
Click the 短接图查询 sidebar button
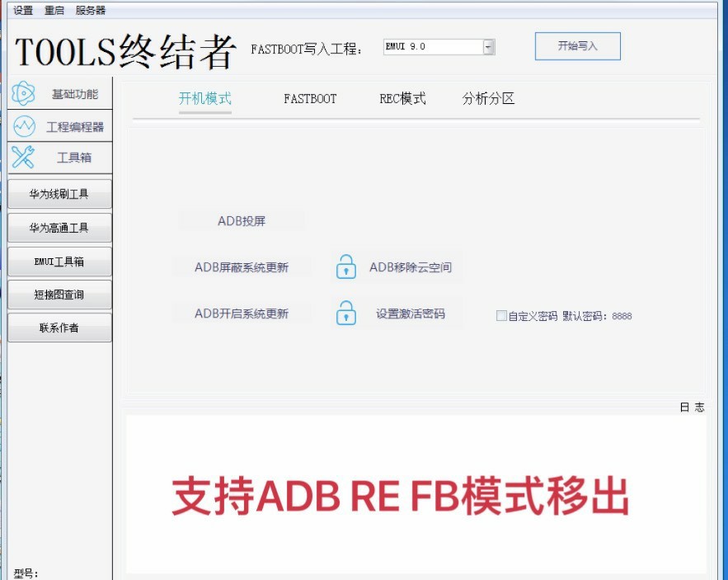pyautogui.click(x=58, y=294)
